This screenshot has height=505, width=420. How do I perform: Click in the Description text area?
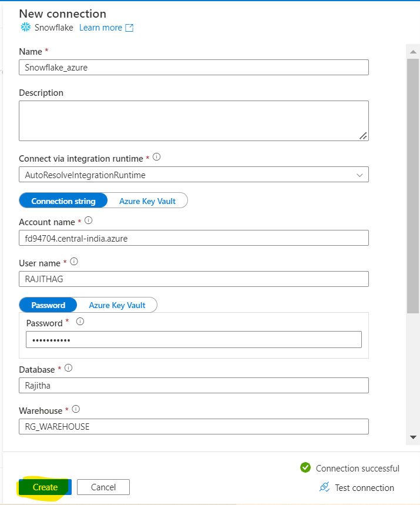point(194,121)
